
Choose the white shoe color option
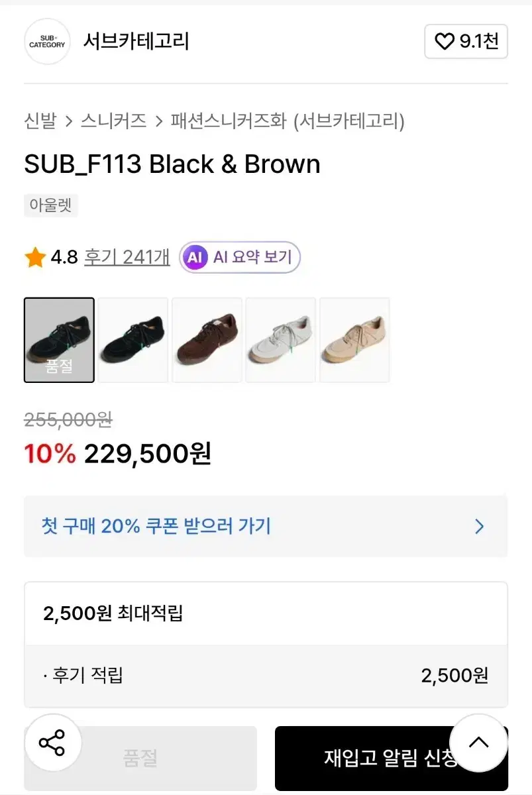point(281,340)
